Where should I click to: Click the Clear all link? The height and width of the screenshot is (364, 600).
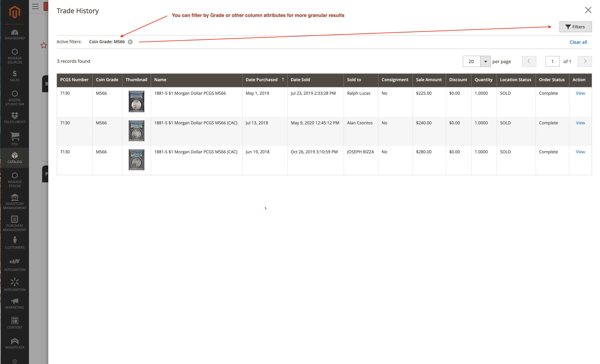(578, 42)
